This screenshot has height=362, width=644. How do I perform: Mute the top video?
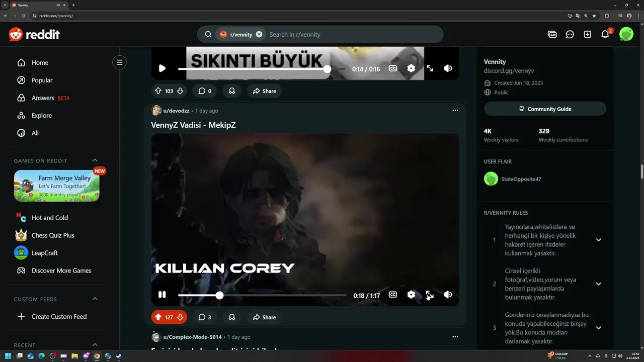pos(448,68)
